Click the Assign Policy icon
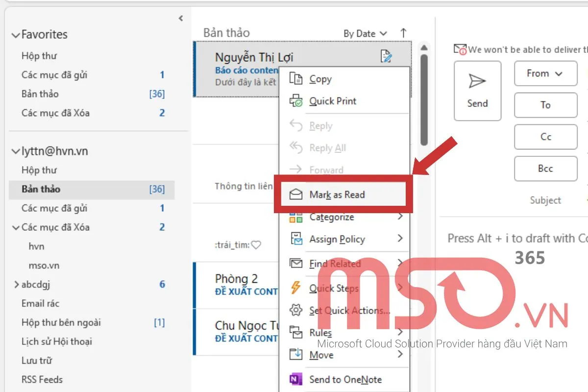This screenshot has width=588, height=392. (x=296, y=239)
